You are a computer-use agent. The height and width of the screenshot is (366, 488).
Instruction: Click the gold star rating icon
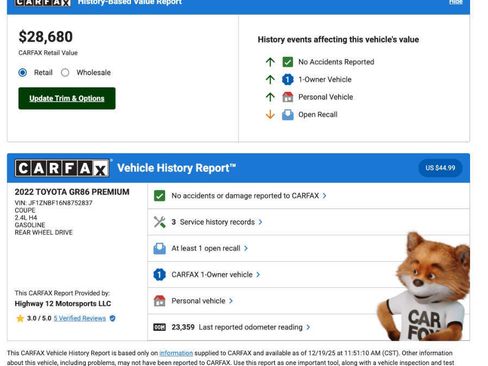[20, 318]
